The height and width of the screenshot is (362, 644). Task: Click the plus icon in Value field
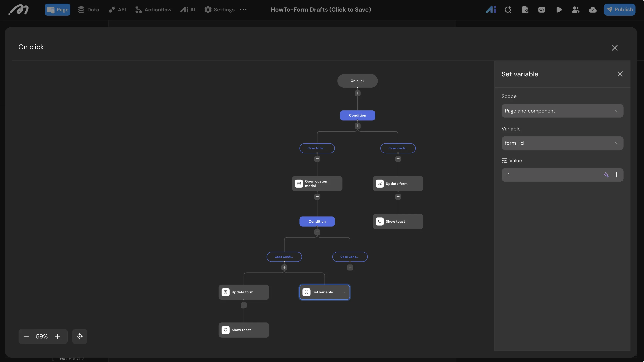617,175
